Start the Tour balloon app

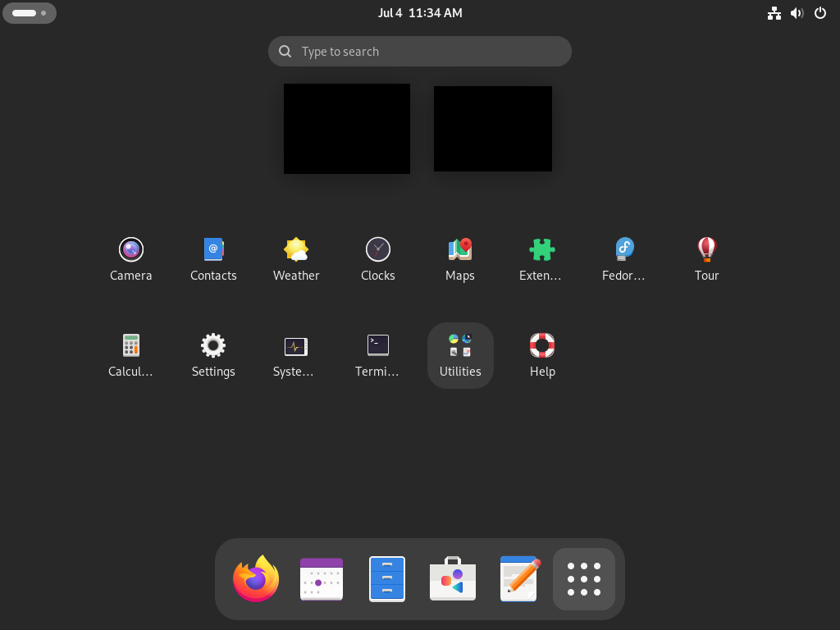(x=706, y=259)
